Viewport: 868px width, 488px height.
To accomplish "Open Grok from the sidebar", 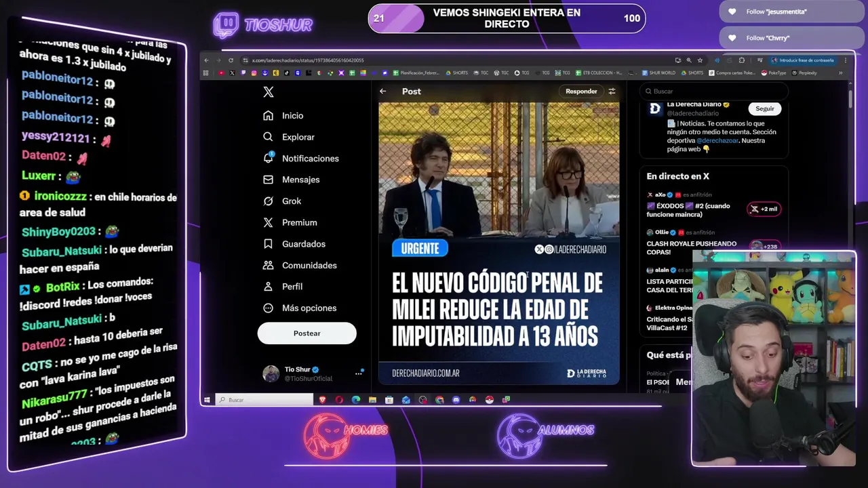I will point(282,201).
